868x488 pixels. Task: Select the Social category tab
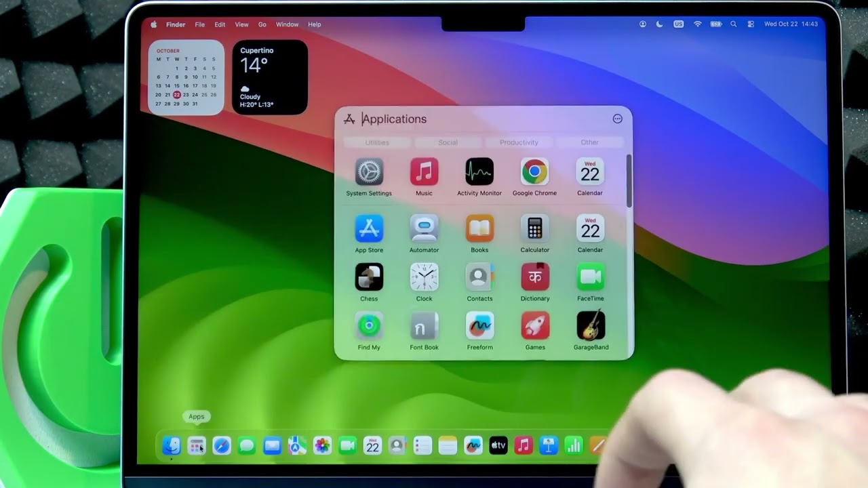(x=448, y=142)
